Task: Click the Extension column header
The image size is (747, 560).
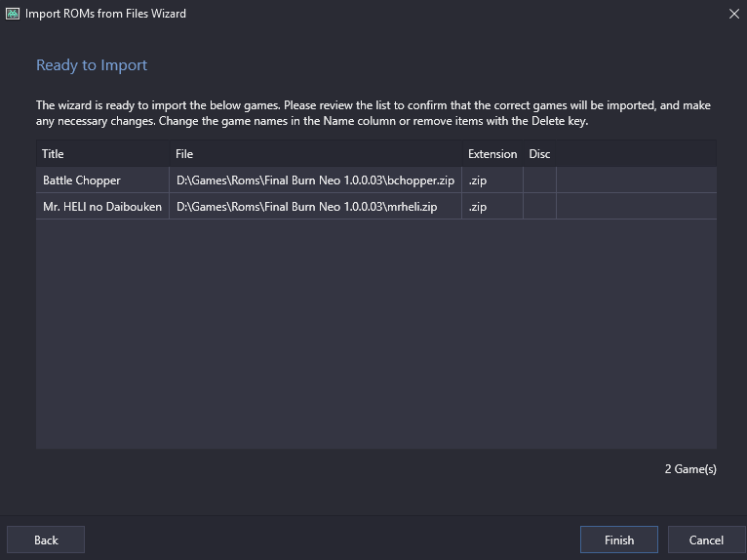Action: pyautogui.click(x=492, y=153)
